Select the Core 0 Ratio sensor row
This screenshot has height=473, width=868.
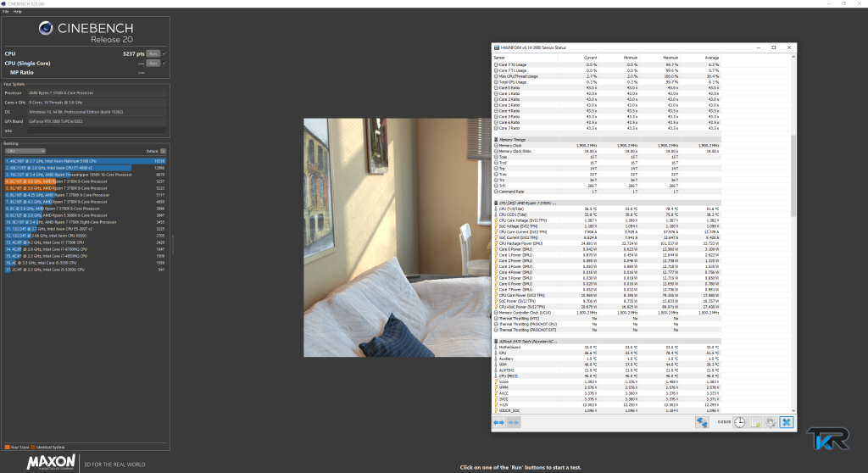pyautogui.click(x=606, y=88)
